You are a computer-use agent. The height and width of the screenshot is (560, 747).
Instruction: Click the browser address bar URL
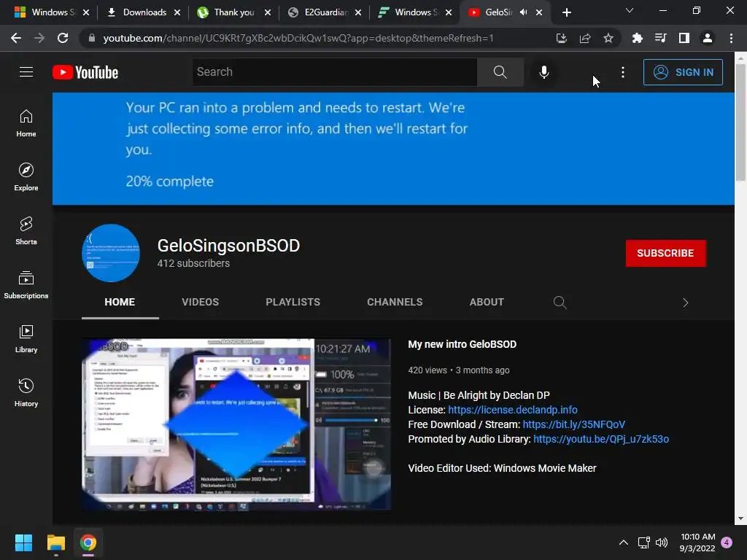point(298,38)
